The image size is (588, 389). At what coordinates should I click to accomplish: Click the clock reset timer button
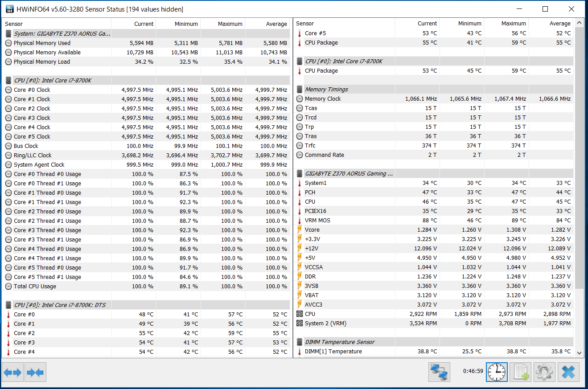(497, 372)
